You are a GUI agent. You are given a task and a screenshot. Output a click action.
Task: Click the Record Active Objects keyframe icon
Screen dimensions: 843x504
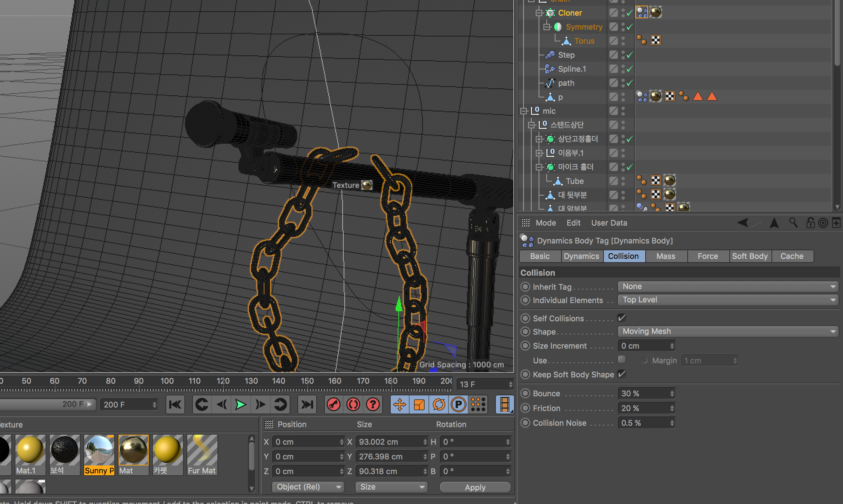click(333, 405)
